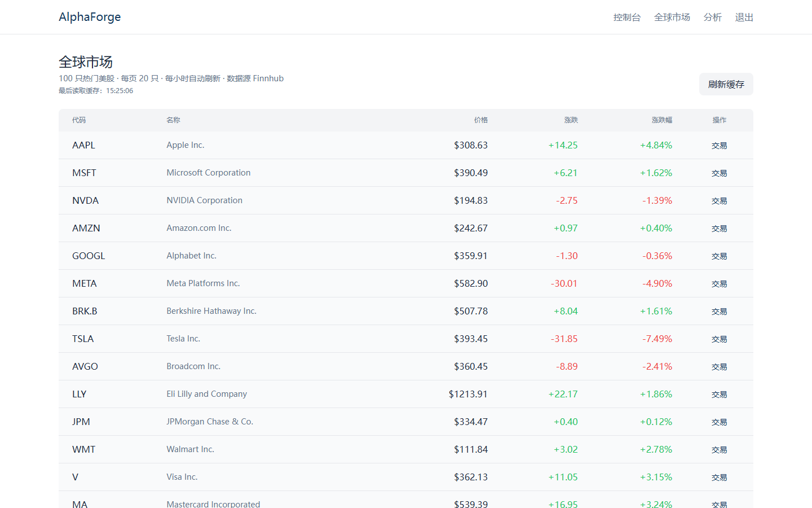
Task: Select the -30.01 change value
Action: (x=564, y=283)
